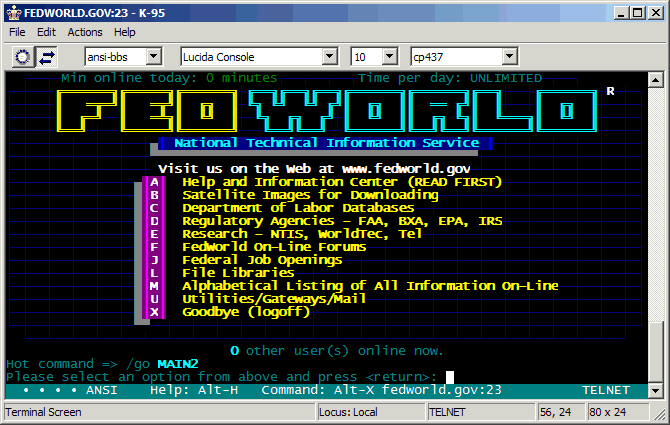Viewport: 670px width, 425px height.
Task: Click the double-arrow connection toolbar icon
Action: click(47, 57)
